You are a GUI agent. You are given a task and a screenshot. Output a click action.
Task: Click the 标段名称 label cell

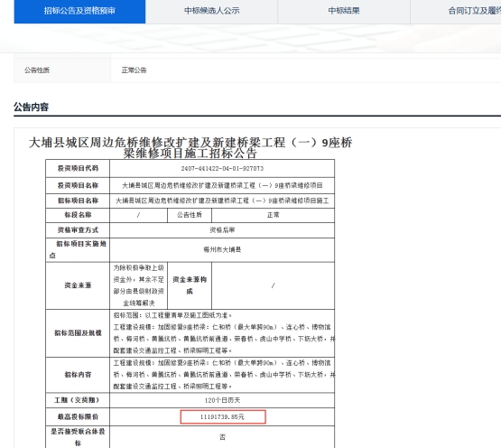tap(78, 215)
